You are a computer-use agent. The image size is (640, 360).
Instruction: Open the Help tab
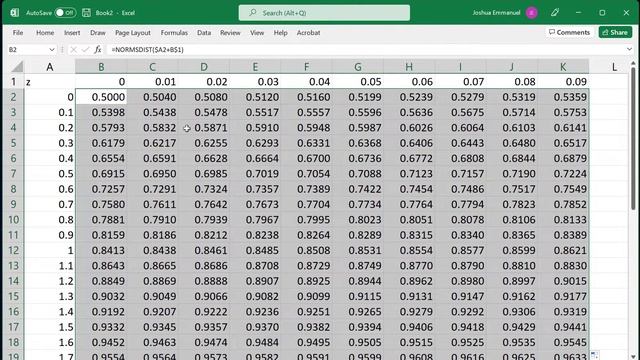[x=280, y=33]
